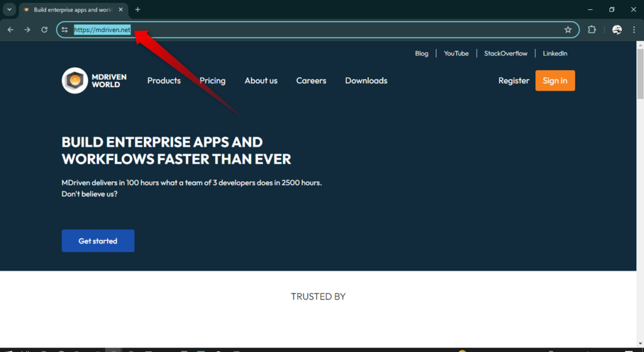The image size is (644, 352).
Task: Select the 'Build enterprise apps' browser tab
Action: (74, 9)
